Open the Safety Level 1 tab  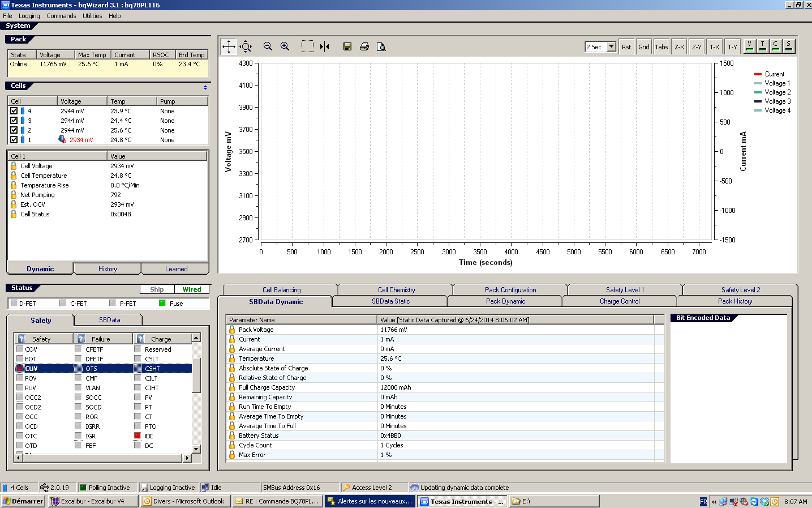(625, 290)
